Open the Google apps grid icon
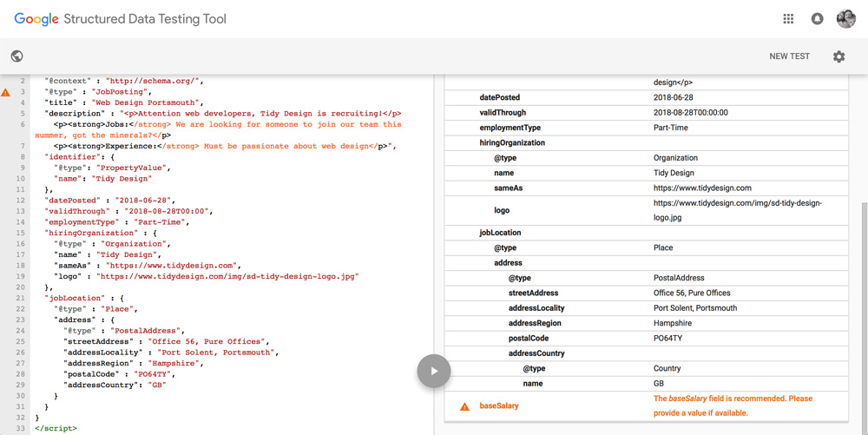This screenshot has width=868, height=435. click(788, 19)
